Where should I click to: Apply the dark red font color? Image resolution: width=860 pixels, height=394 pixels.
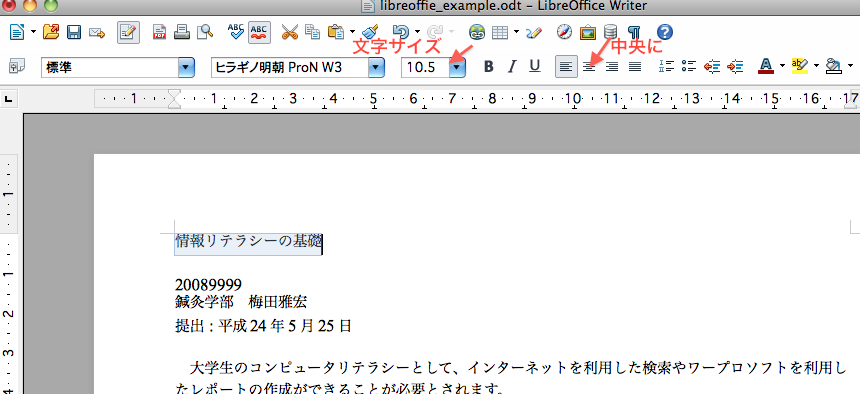pyautogui.click(x=766, y=66)
